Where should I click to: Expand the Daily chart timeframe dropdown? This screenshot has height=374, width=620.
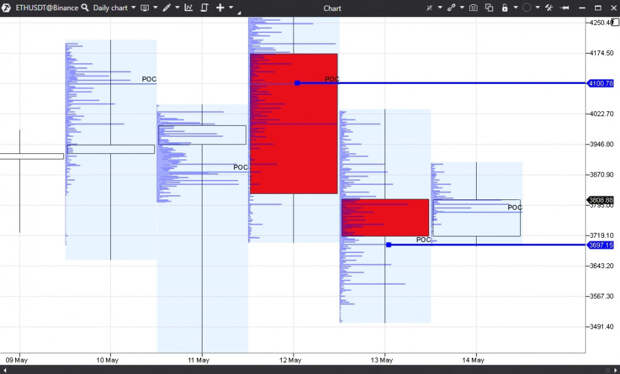133,8
